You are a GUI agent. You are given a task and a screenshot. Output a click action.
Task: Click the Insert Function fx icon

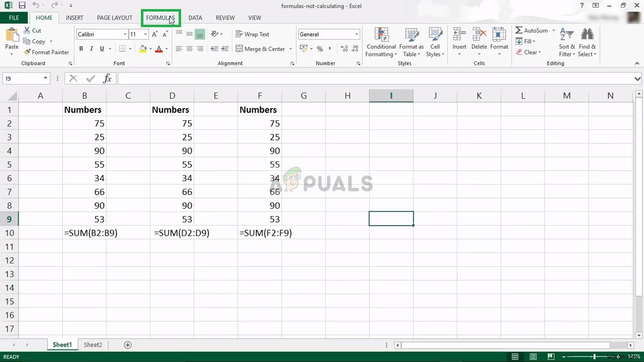coord(107,78)
